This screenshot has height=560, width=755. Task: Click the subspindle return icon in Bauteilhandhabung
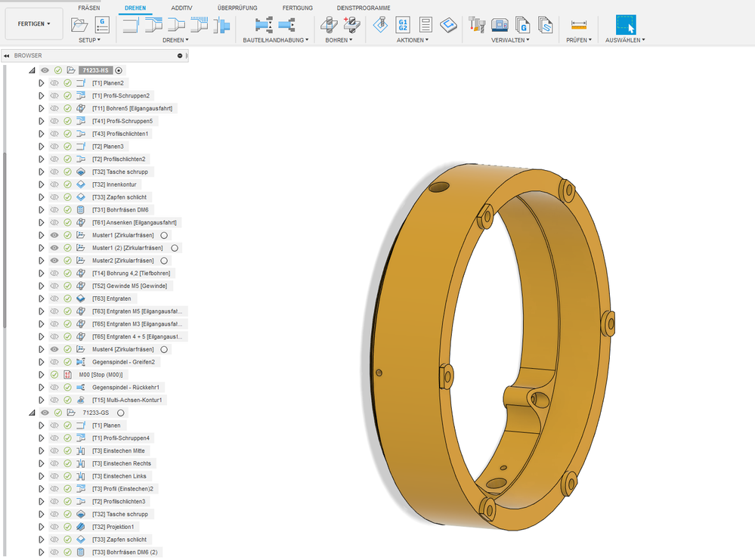[x=286, y=24]
